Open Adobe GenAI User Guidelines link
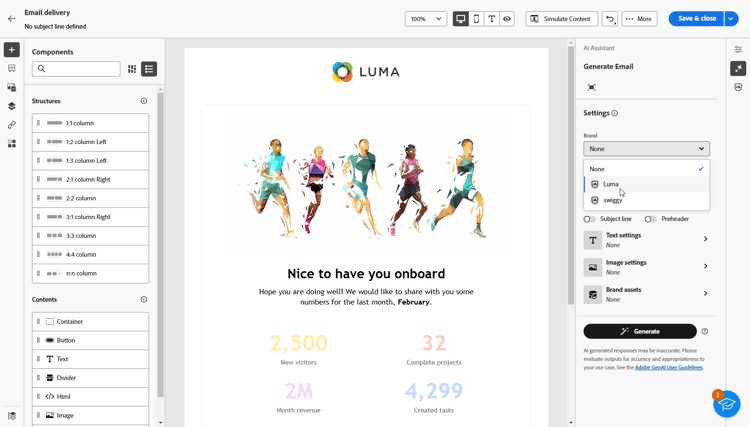 [x=669, y=367]
